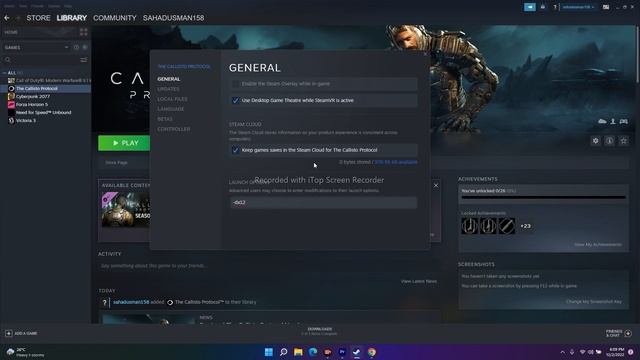The height and width of the screenshot is (360, 640).
Task: Click the green PLAY button
Action: click(x=124, y=143)
